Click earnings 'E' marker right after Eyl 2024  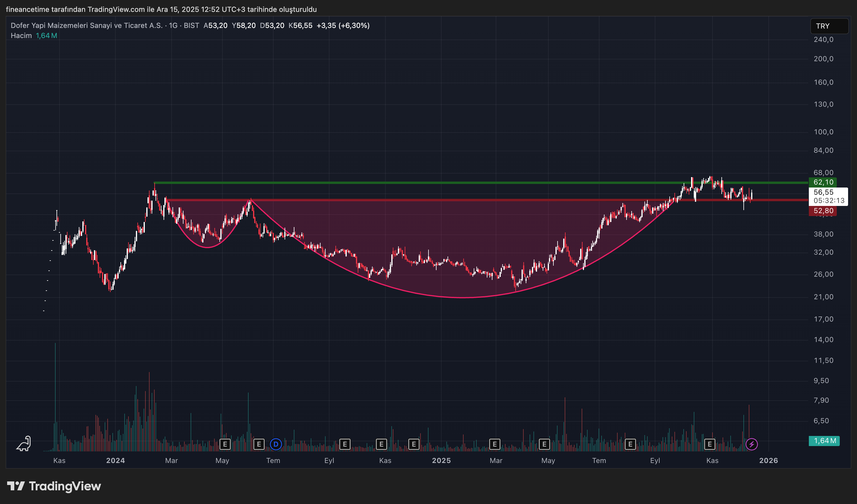coord(345,444)
